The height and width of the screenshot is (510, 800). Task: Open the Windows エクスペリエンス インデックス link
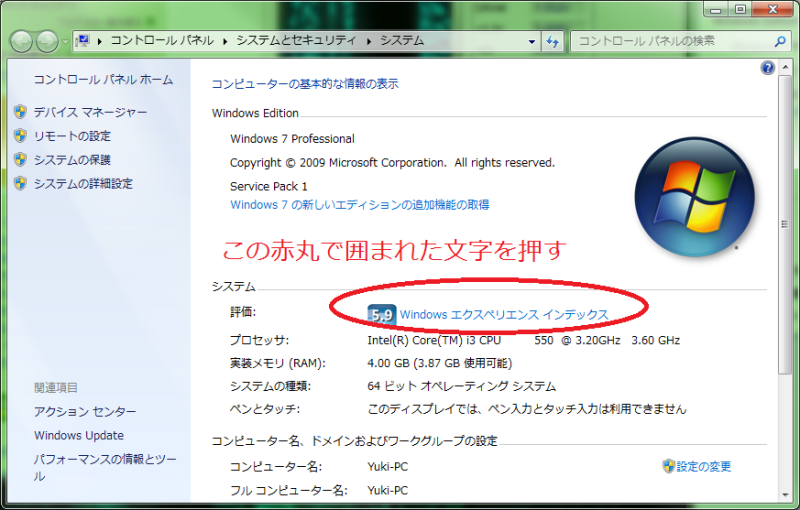[x=503, y=314]
